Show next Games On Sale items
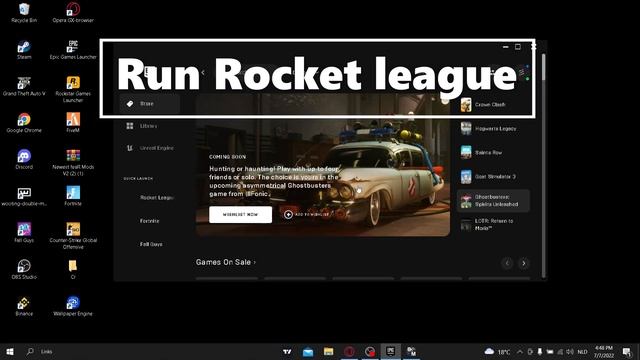The height and width of the screenshot is (360, 640). coord(524,263)
